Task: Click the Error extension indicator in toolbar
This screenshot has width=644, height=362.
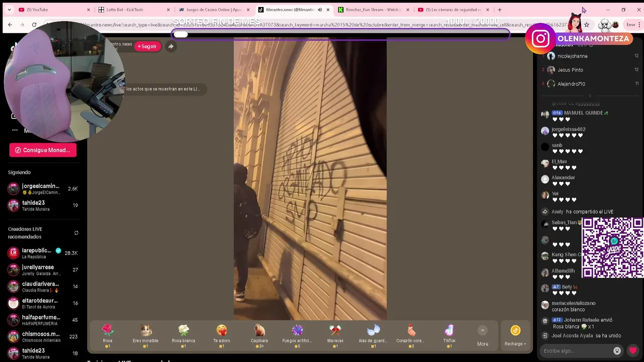Action: click(x=631, y=25)
